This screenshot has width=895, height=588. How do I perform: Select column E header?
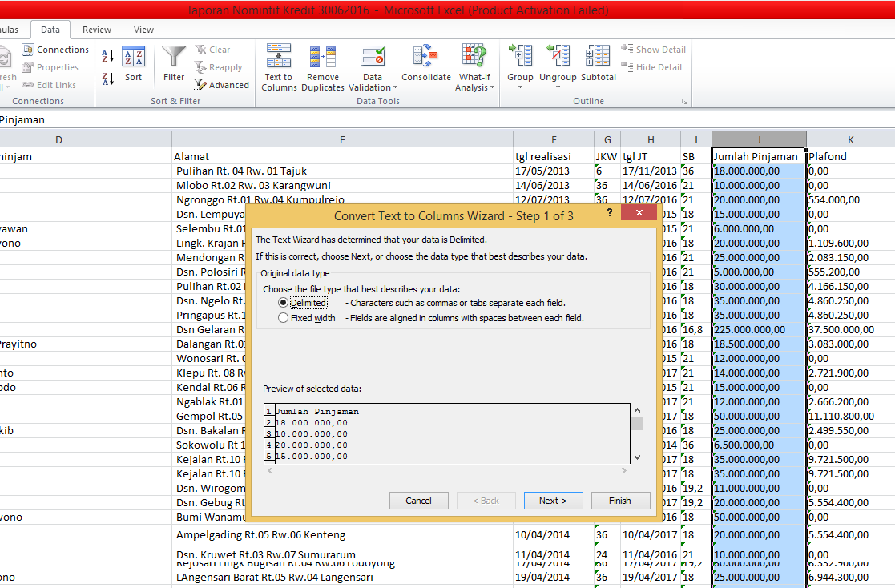point(342,140)
